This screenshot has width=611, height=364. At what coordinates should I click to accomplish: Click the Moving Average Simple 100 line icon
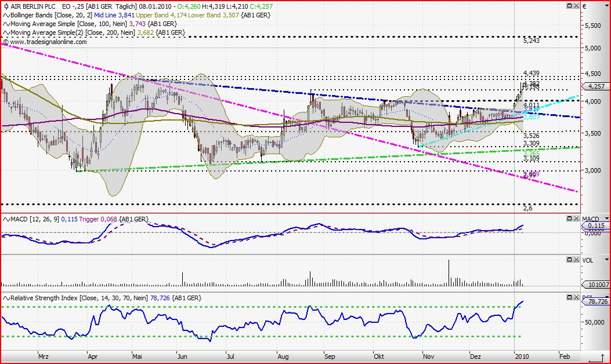click(x=6, y=23)
